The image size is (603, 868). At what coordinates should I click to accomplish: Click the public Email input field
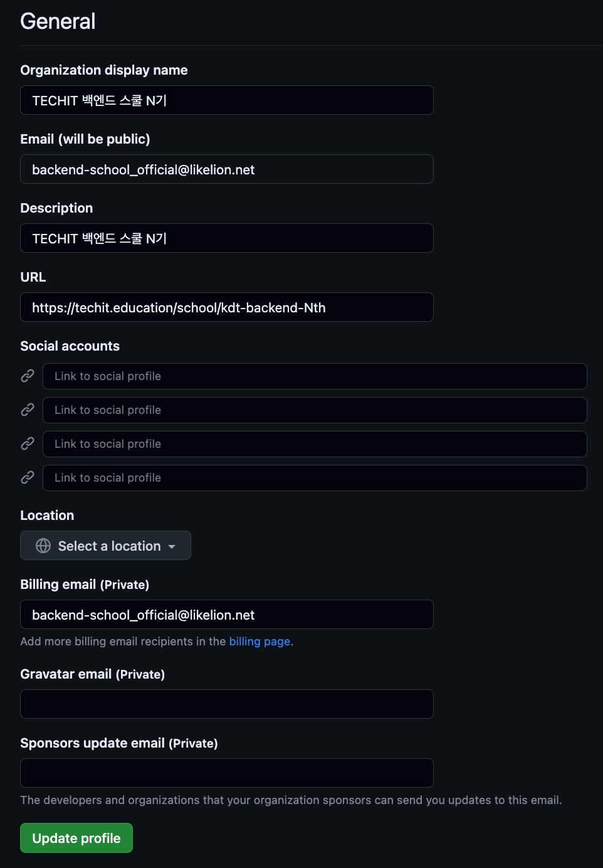[x=226, y=169]
